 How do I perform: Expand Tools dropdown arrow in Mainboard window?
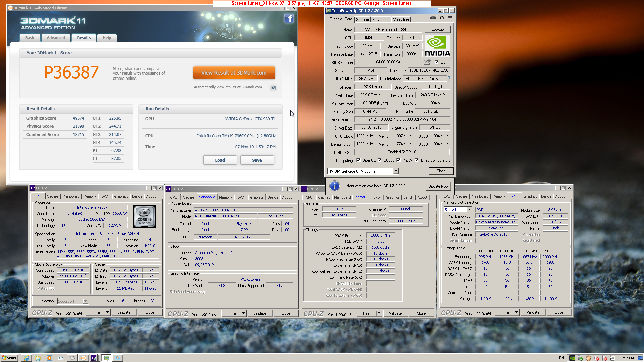244,313
